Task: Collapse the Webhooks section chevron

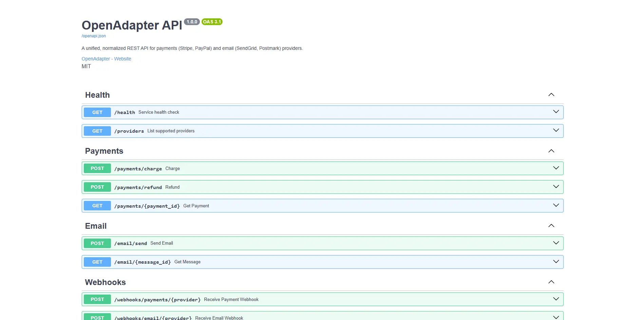Action: [551, 282]
